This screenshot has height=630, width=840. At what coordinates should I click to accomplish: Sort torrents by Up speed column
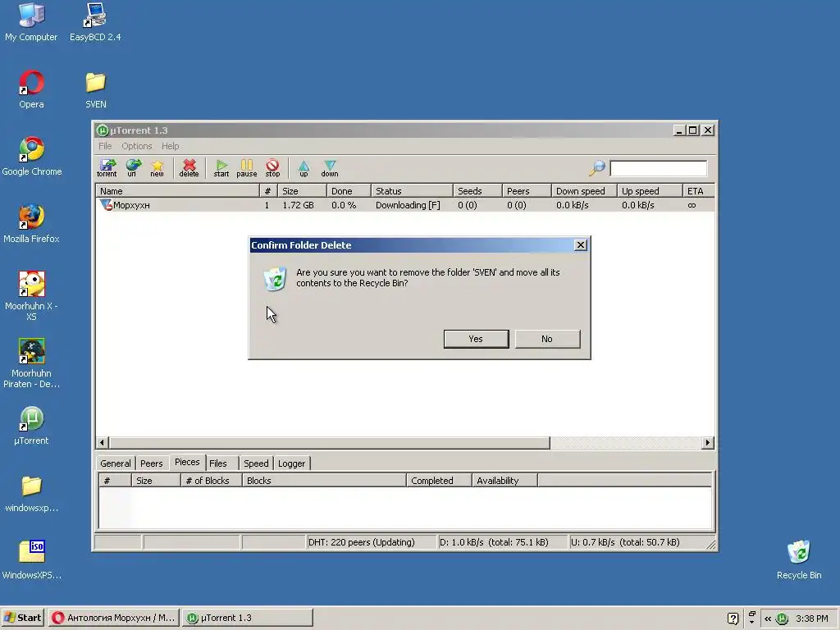click(x=650, y=190)
